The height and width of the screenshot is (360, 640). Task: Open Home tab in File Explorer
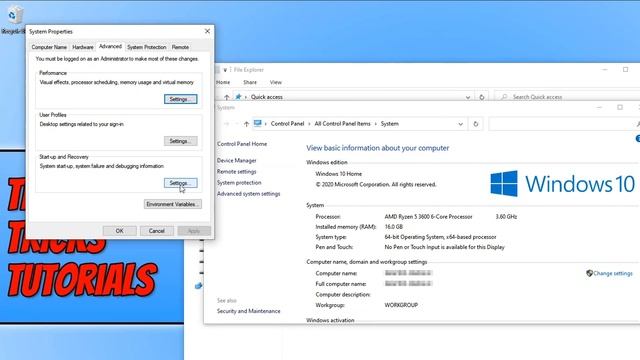coord(223,82)
